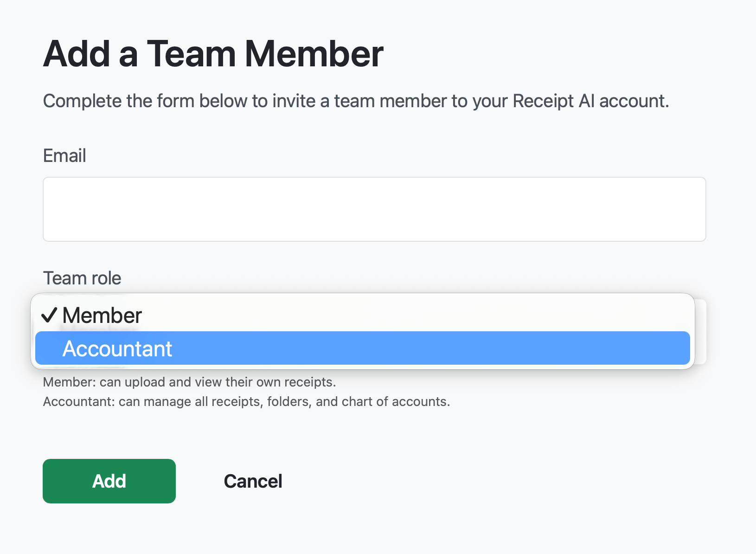Click the Accountant role description text
Screen dimensions: 756x554
click(247, 401)
